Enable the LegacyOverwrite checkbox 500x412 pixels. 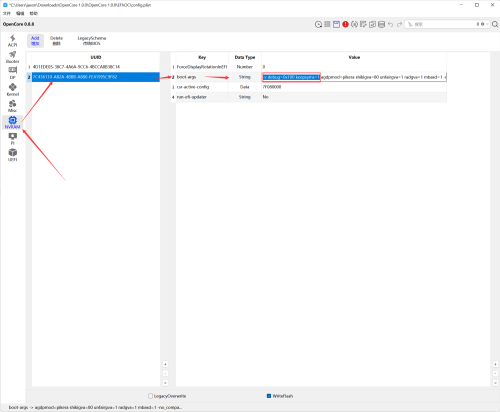(x=150, y=396)
